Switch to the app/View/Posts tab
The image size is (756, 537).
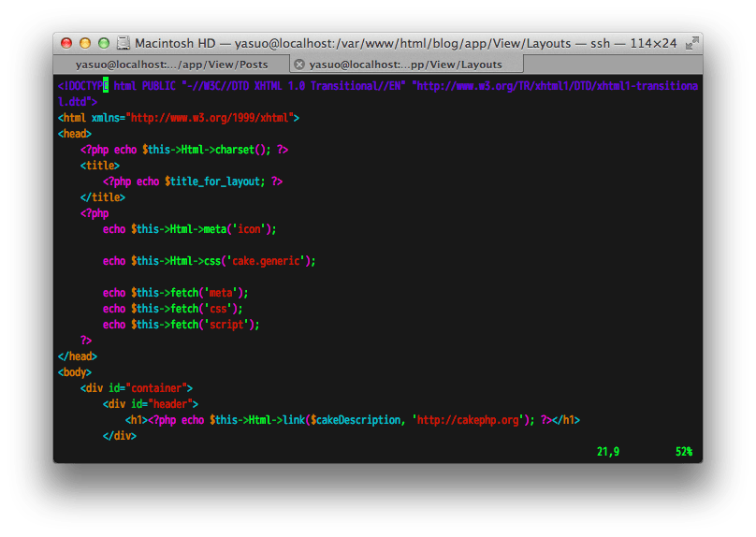171,65
